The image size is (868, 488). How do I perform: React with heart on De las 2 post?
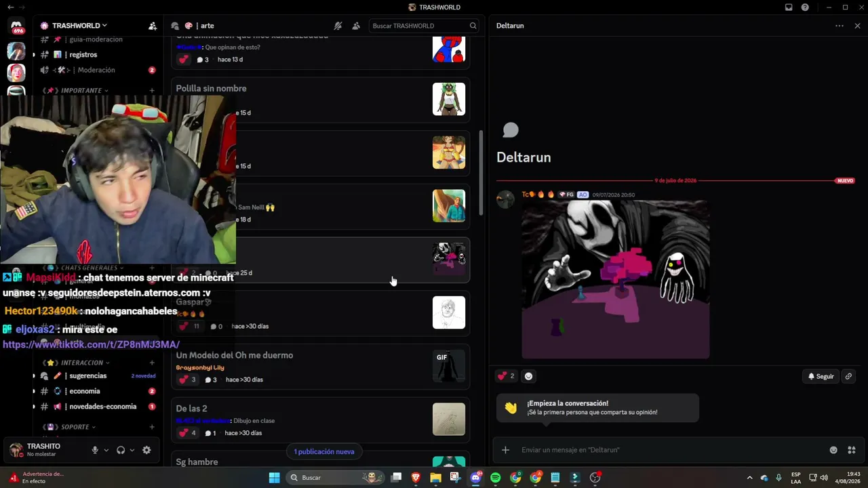click(x=187, y=433)
